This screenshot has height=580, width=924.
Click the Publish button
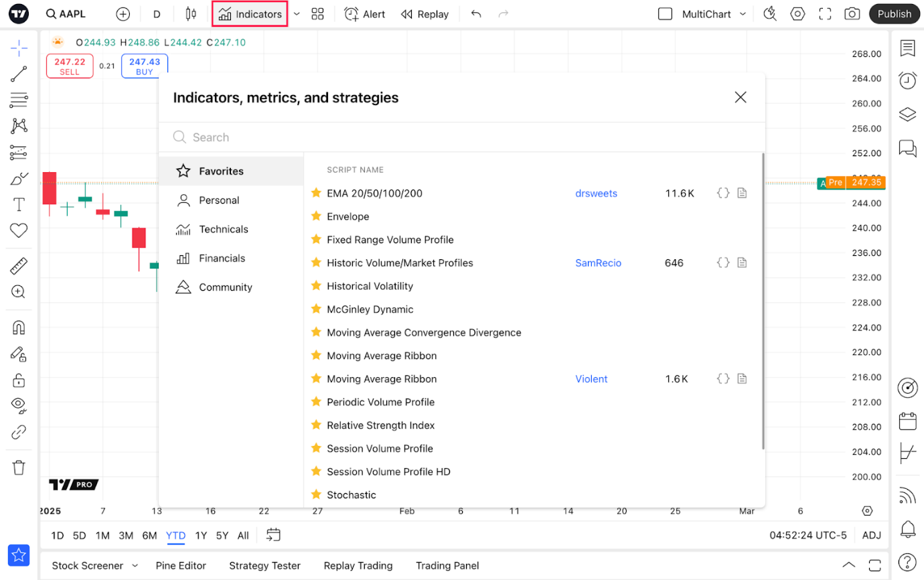(x=895, y=14)
